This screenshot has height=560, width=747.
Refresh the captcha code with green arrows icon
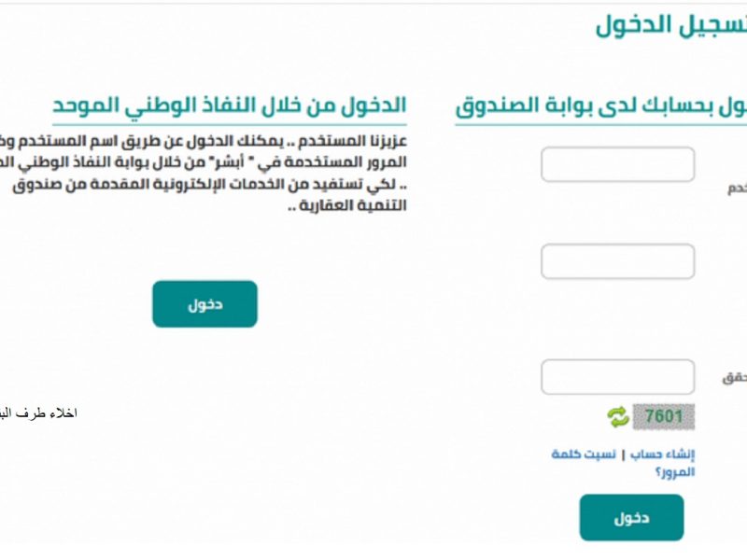618,416
